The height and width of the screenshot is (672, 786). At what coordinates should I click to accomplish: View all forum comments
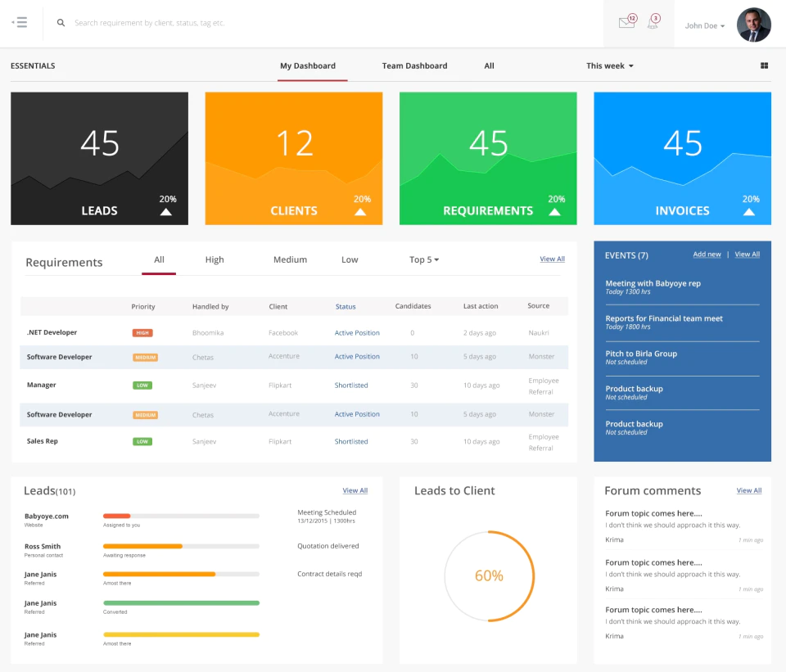749,490
